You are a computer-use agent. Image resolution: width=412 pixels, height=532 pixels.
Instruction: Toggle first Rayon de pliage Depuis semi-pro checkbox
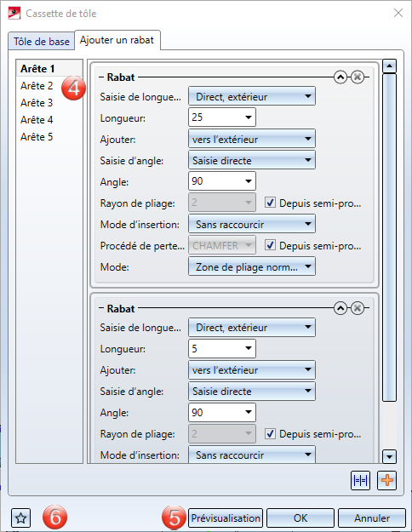click(270, 203)
